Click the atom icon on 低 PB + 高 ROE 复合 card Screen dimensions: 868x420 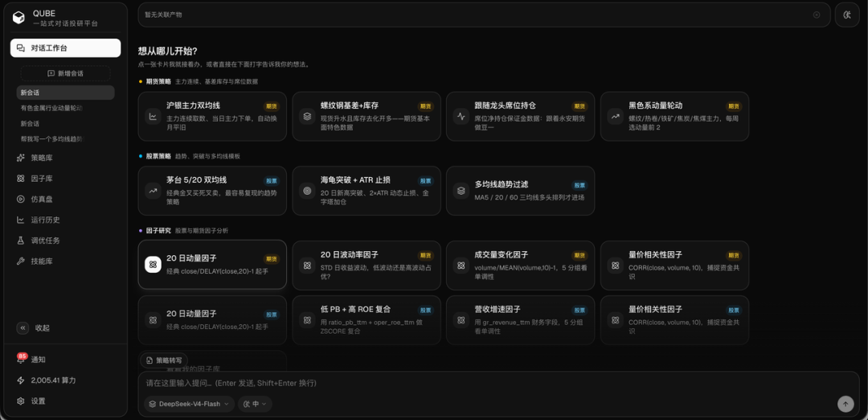tap(307, 319)
